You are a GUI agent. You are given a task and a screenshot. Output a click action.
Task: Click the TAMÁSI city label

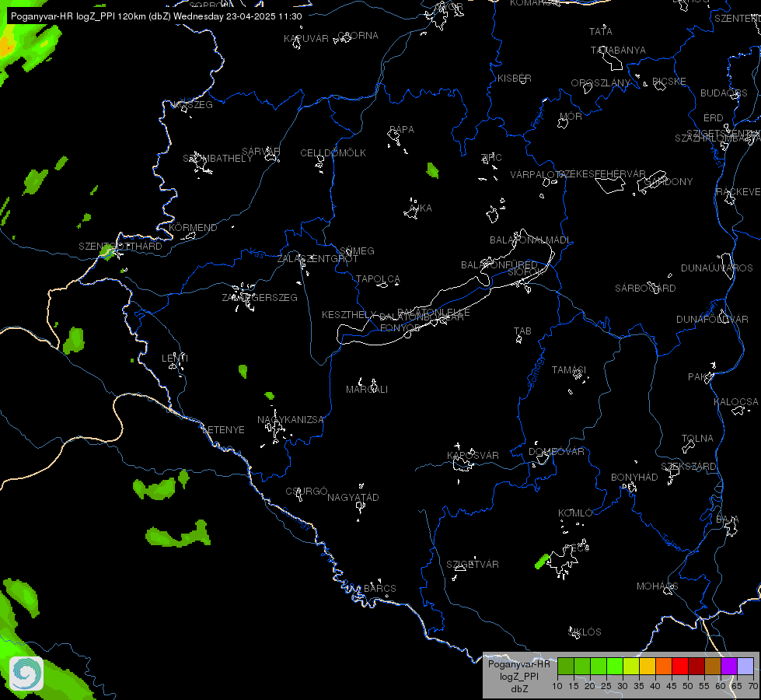569,370
